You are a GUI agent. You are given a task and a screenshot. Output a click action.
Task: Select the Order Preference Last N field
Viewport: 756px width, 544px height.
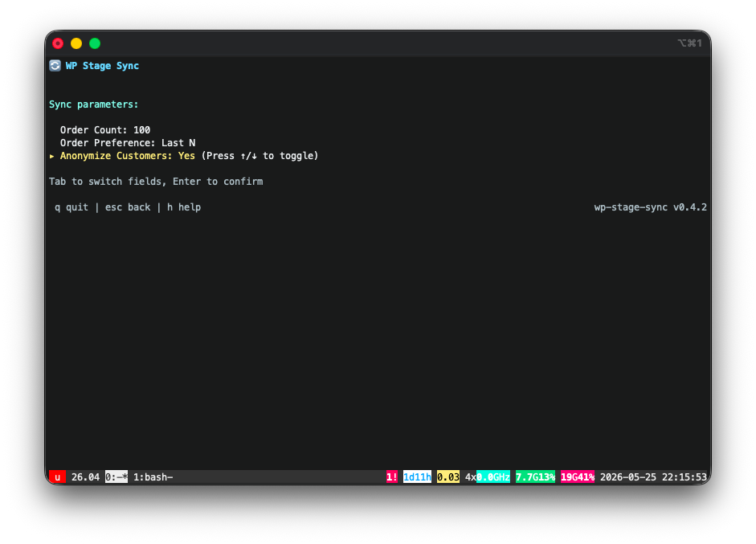coord(128,143)
